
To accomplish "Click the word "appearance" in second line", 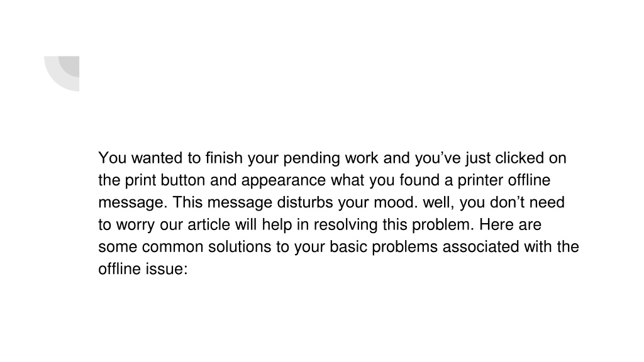I will coord(284,180).
